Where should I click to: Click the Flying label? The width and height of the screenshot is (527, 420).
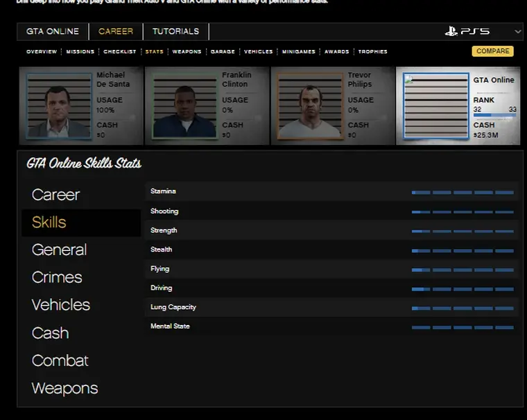click(x=160, y=269)
